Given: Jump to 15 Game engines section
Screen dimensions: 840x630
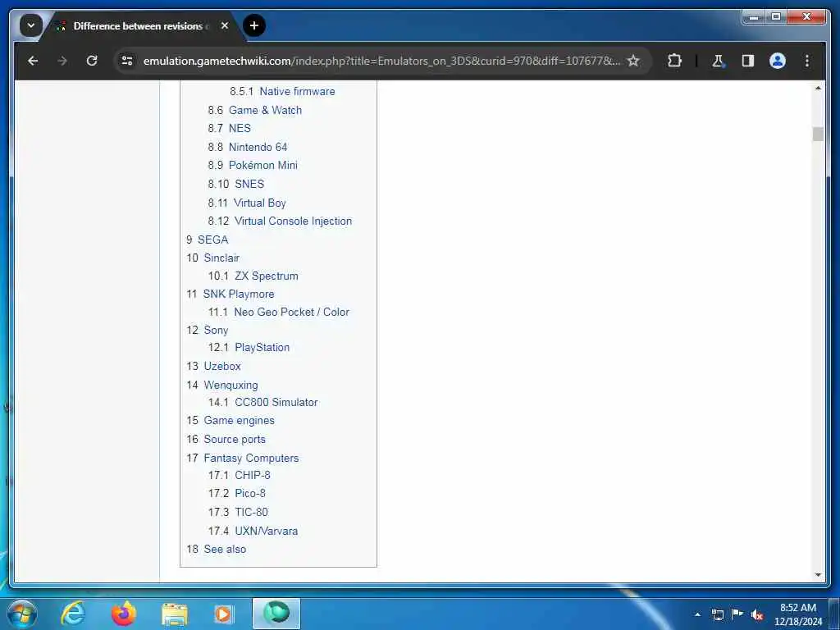Looking at the screenshot, I should click(231, 421).
